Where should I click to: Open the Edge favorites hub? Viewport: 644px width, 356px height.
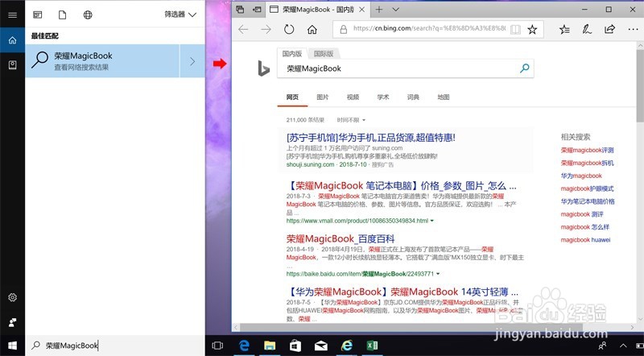point(565,29)
